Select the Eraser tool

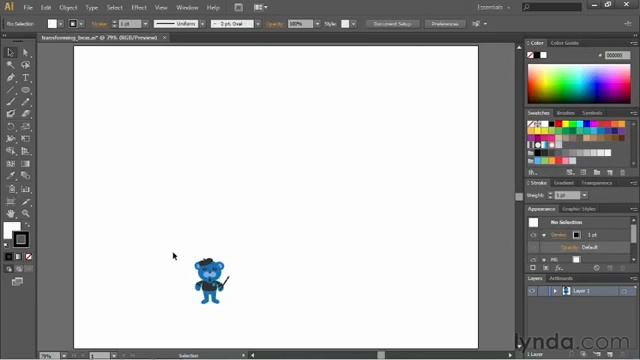point(25,114)
